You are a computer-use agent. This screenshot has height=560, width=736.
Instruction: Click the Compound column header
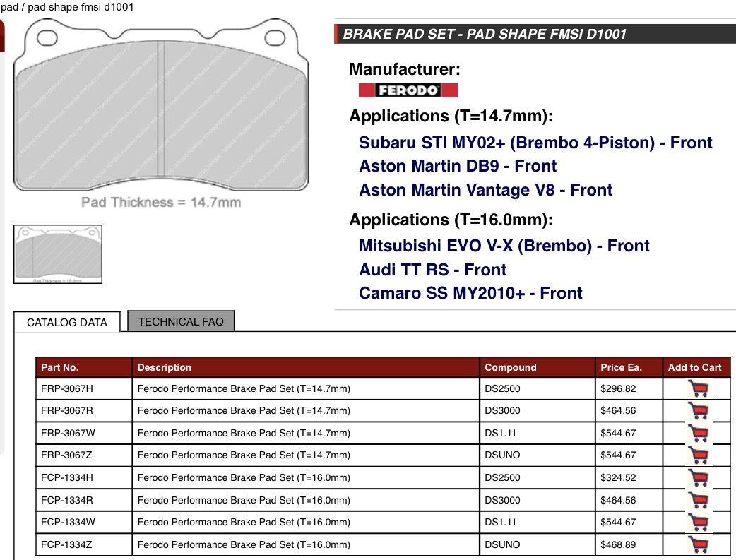537,367
